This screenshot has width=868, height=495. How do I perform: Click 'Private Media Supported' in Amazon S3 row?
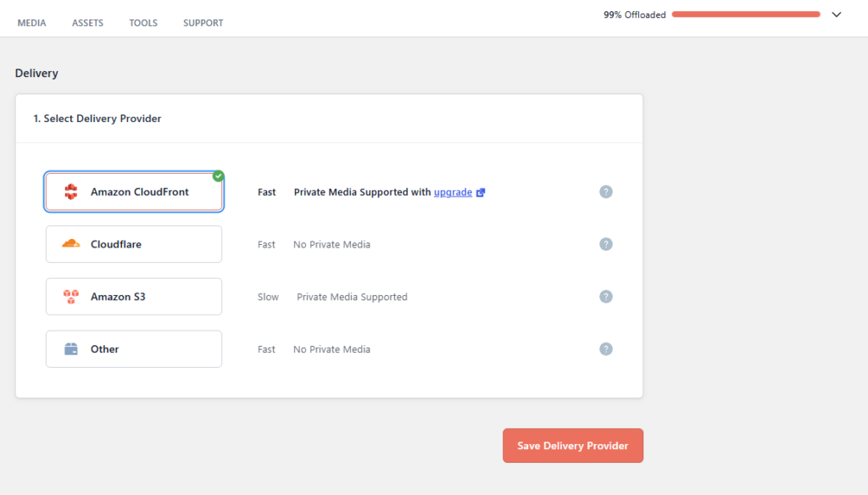352,297
